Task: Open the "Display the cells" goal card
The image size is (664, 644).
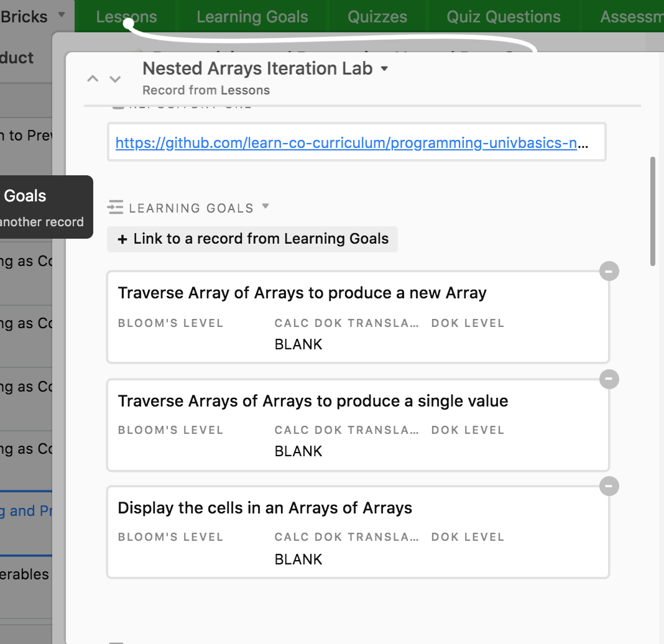Action: [x=357, y=532]
